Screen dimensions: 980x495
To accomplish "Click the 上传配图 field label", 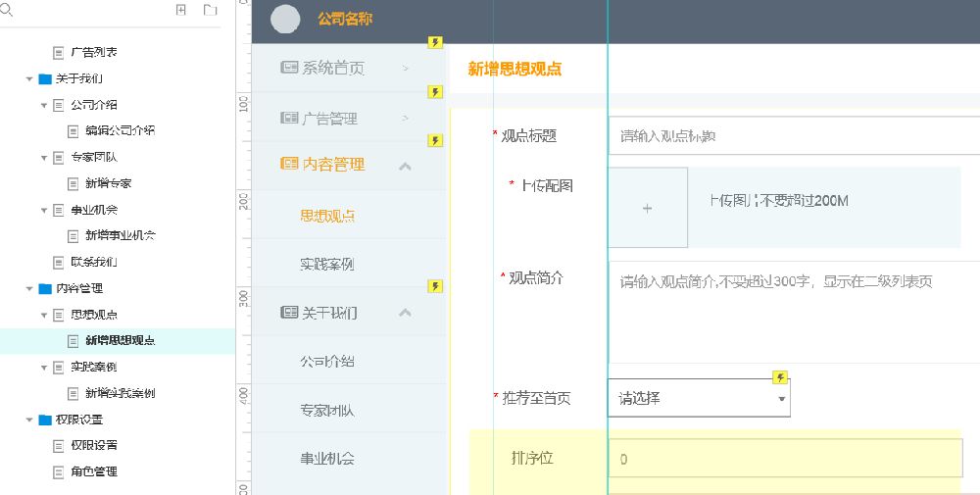I will 547,185.
